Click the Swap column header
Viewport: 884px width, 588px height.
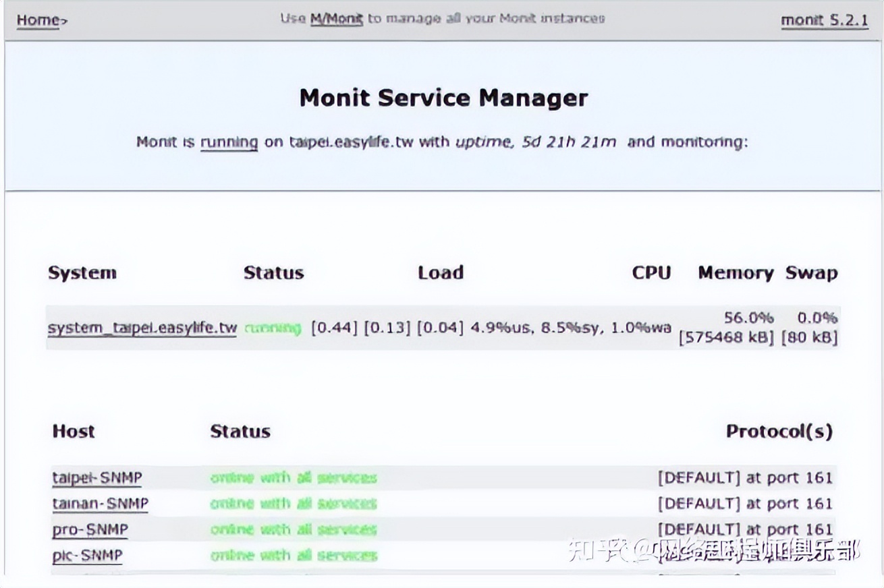[x=811, y=273]
